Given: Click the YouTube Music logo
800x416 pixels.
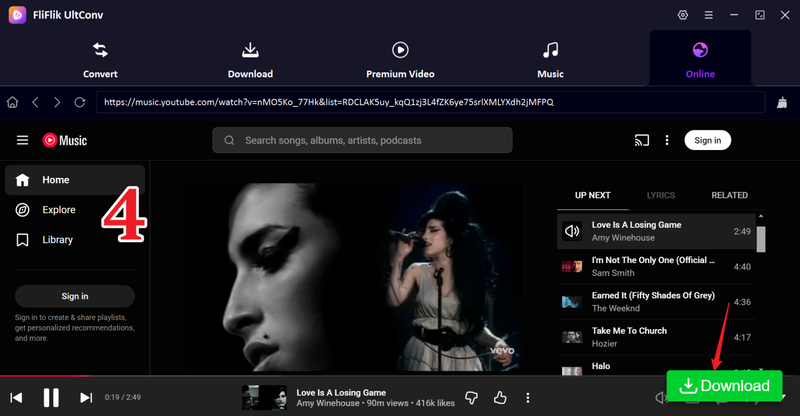Looking at the screenshot, I should [65, 140].
